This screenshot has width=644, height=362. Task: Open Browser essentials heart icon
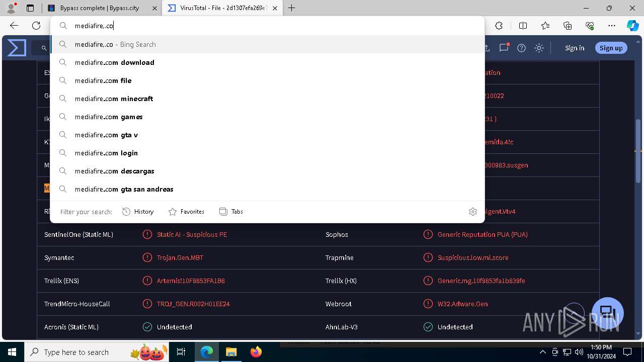click(x=590, y=26)
